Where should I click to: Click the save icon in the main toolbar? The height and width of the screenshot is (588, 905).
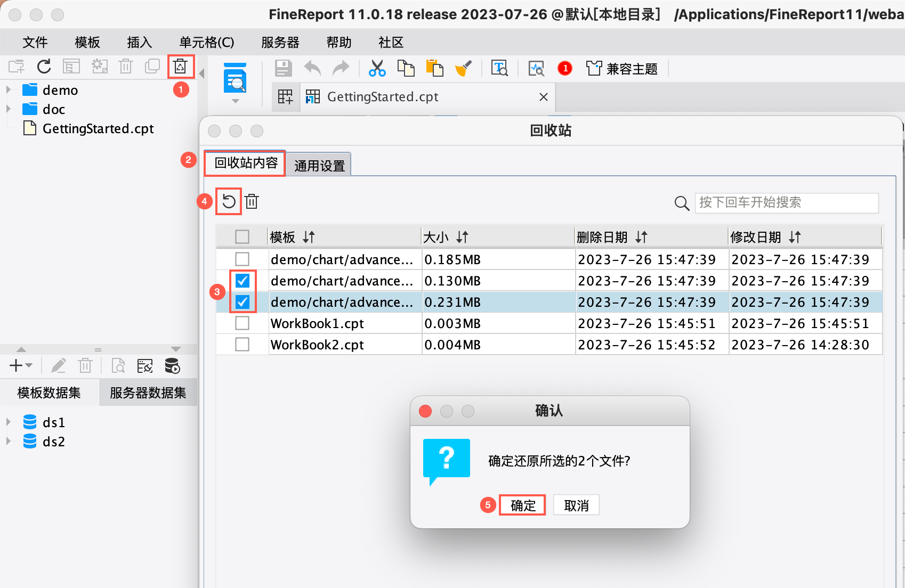coord(284,68)
